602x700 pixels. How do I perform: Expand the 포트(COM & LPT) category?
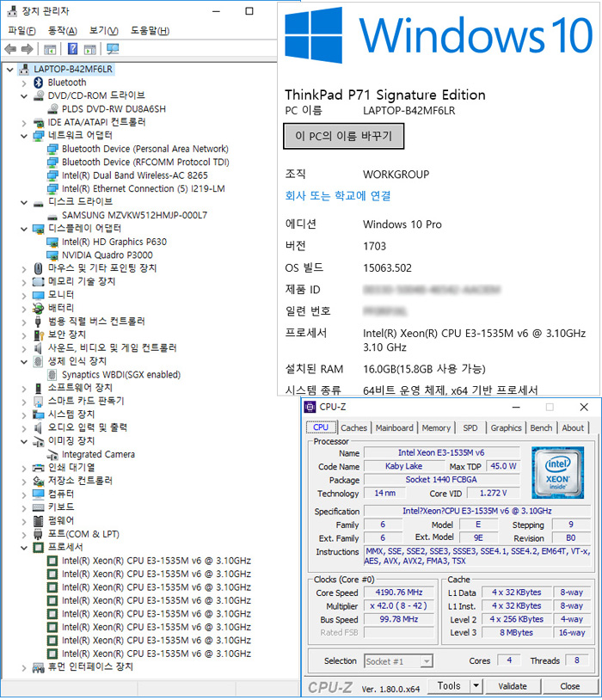click(x=24, y=534)
